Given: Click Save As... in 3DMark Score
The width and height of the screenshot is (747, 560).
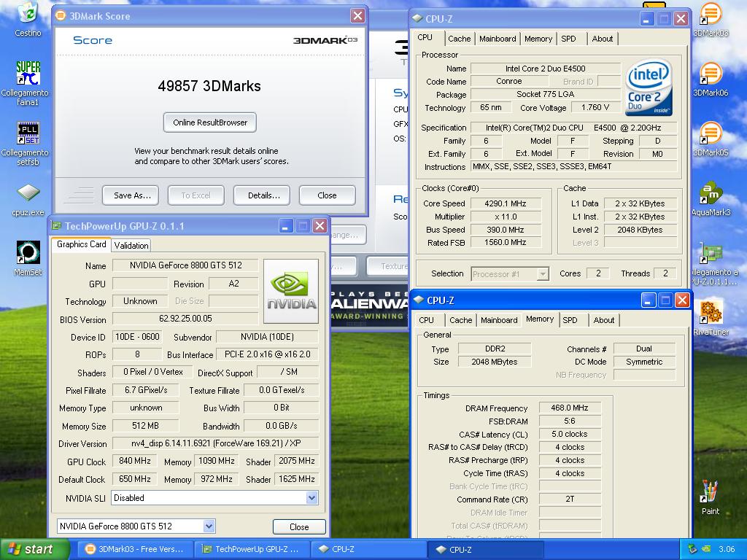Looking at the screenshot, I should click(x=132, y=195).
